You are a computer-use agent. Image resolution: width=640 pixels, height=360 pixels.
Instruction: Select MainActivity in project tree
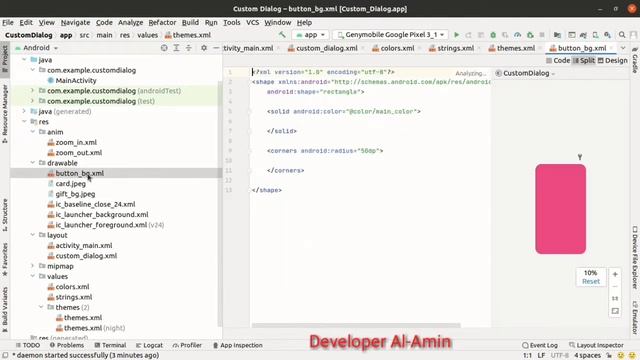76,80
